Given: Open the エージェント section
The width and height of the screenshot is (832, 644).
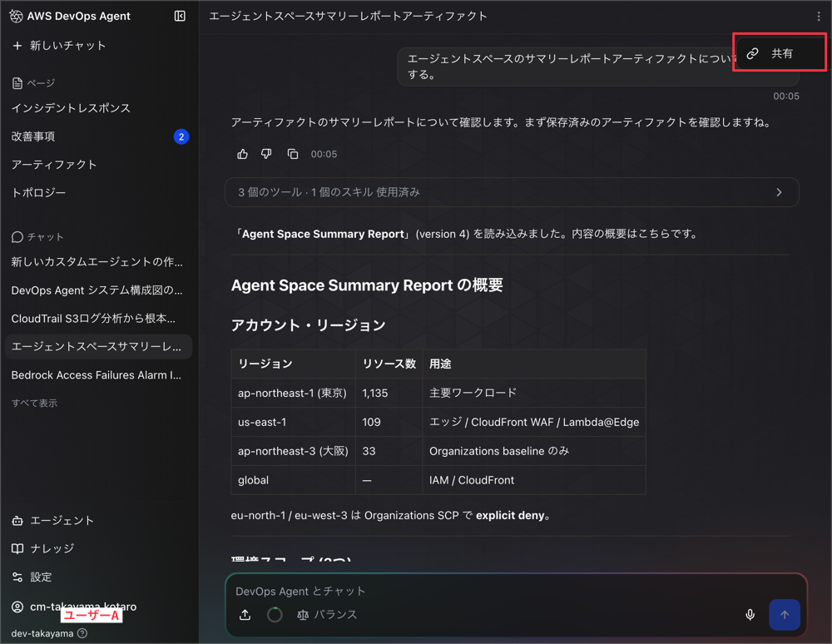Looking at the screenshot, I should pyautogui.click(x=53, y=520).
